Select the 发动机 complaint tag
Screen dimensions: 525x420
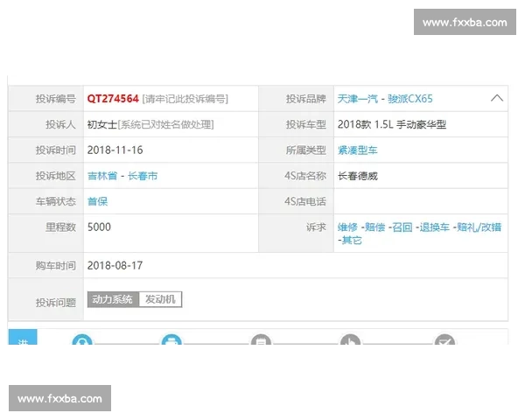(x=160, y=299)
